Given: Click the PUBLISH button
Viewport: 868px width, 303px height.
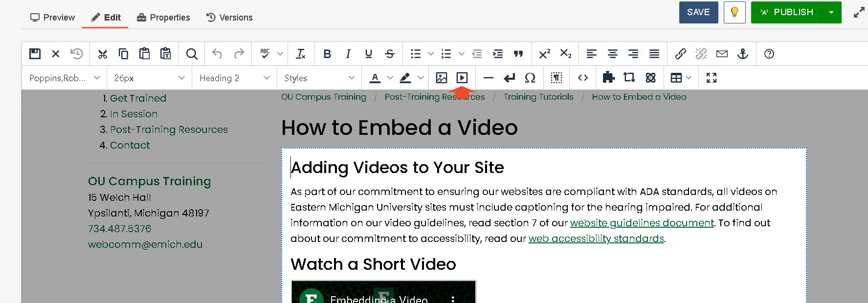Looking at the screenshot, I should (786, 12).
